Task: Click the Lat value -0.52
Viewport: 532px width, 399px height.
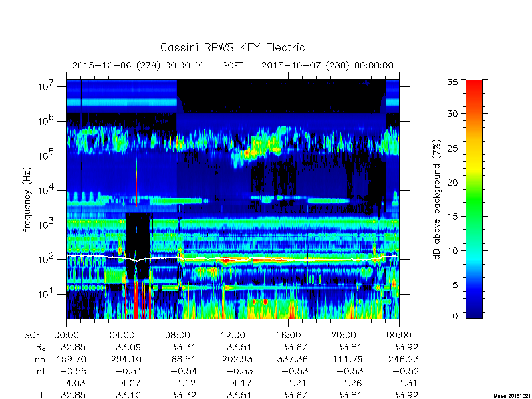Action: pos(406,371)
